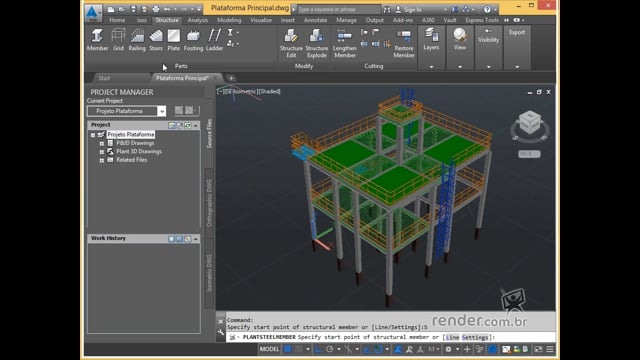Image resolution: width=640 pixels, height=360 pixels.
Task: Click the command line wrench customize icon
Action: coord(221,333)
